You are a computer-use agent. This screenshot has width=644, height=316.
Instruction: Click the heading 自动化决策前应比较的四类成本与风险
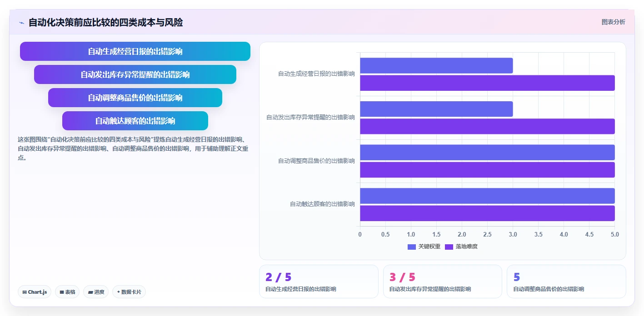pos(105,22)
